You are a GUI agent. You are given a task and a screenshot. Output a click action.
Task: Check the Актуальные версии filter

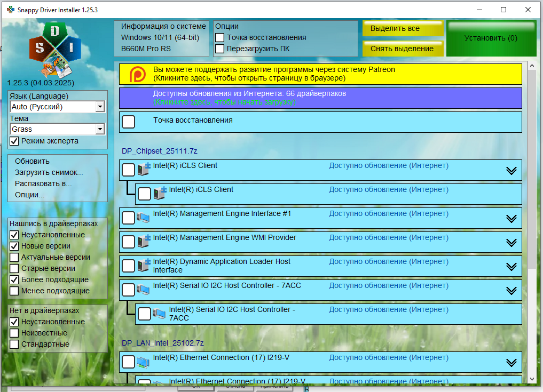tap(14, 258)
